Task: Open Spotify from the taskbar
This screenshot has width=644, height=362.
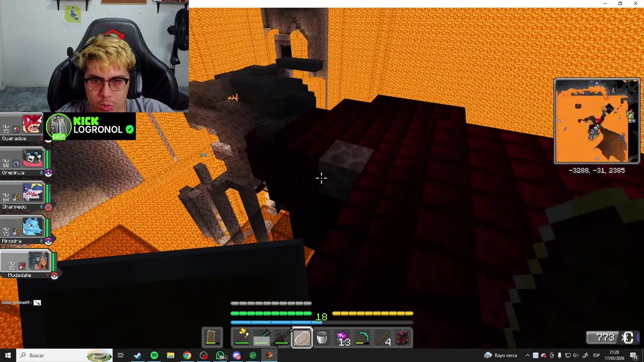Action: tap(154, 355)
